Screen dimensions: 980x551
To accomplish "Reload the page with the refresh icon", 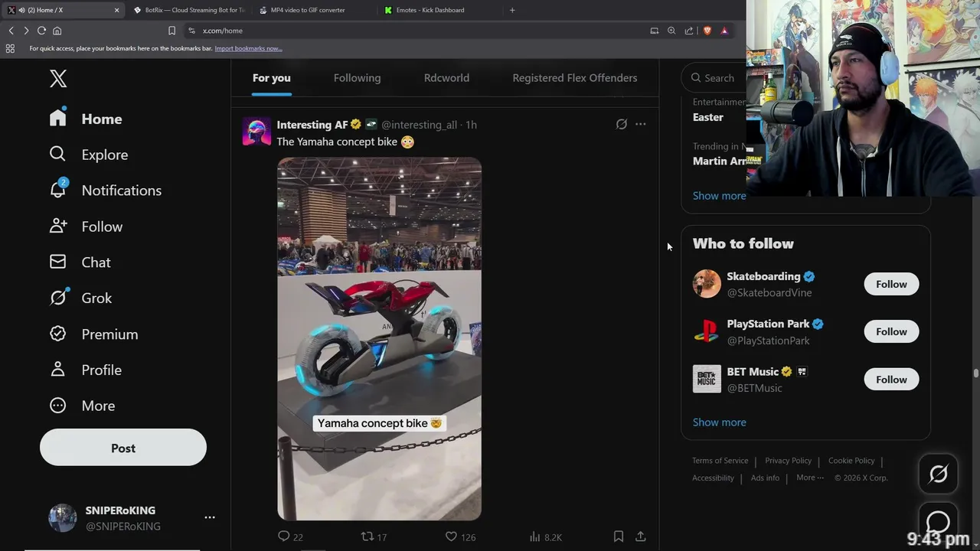I will click(x=41, y=31).
